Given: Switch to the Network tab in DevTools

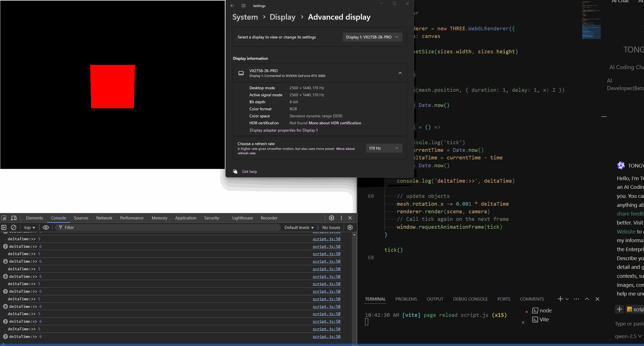Looking at the screenshot, I should coord(104,218).
